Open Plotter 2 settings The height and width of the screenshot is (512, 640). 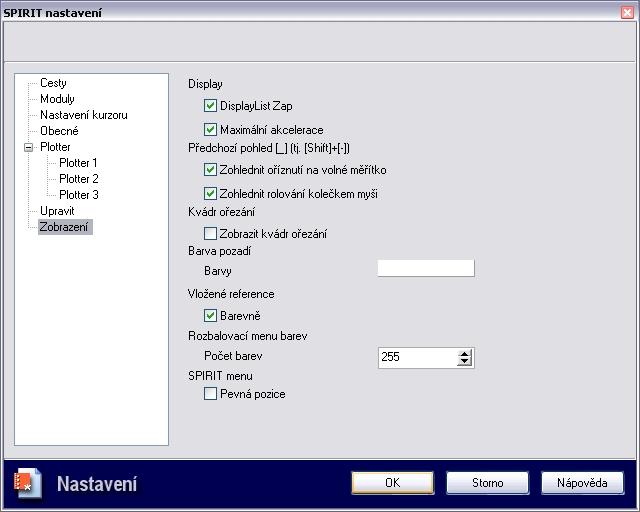[x=79, y=178]
